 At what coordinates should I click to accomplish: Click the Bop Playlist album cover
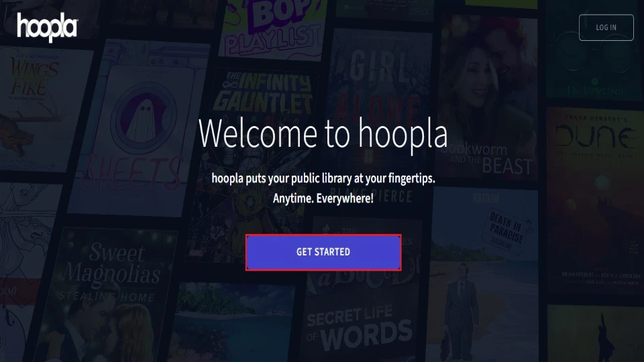(273, 29)
